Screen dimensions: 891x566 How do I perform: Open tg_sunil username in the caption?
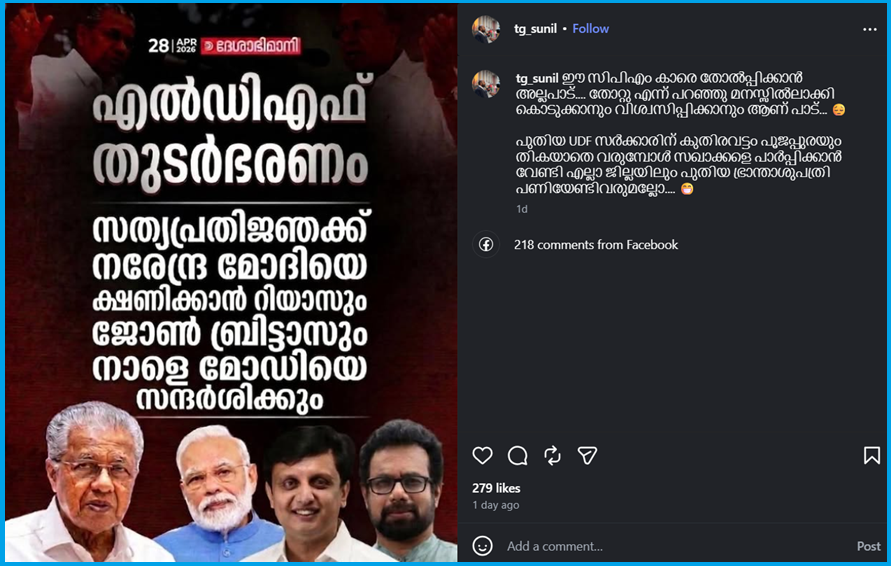tap(537, 78)
